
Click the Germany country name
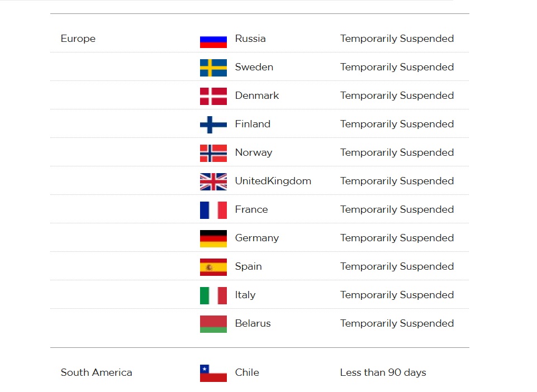(257, 238)
